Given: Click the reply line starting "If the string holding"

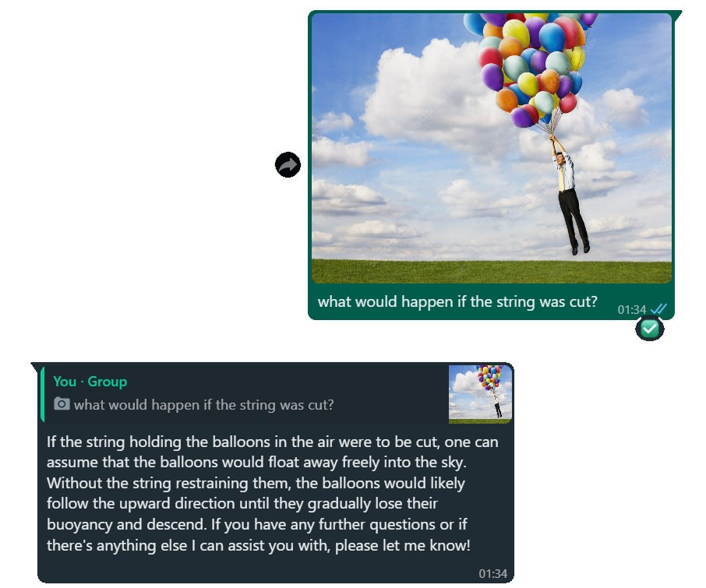Looking at the screenshot, I should [273, 442].
